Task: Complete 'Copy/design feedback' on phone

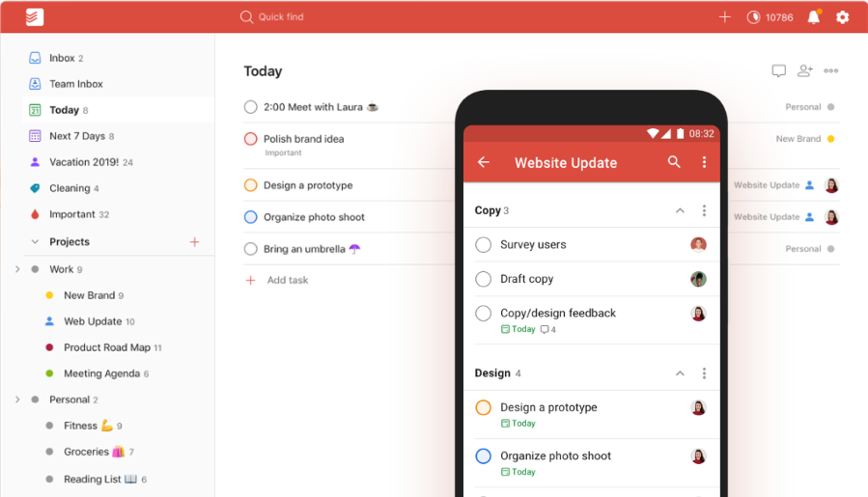Action: [x=484, y=314]
